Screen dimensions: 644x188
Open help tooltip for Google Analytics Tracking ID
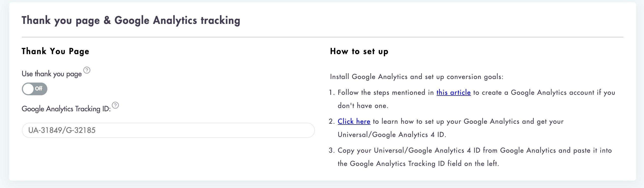coord(115,105)
